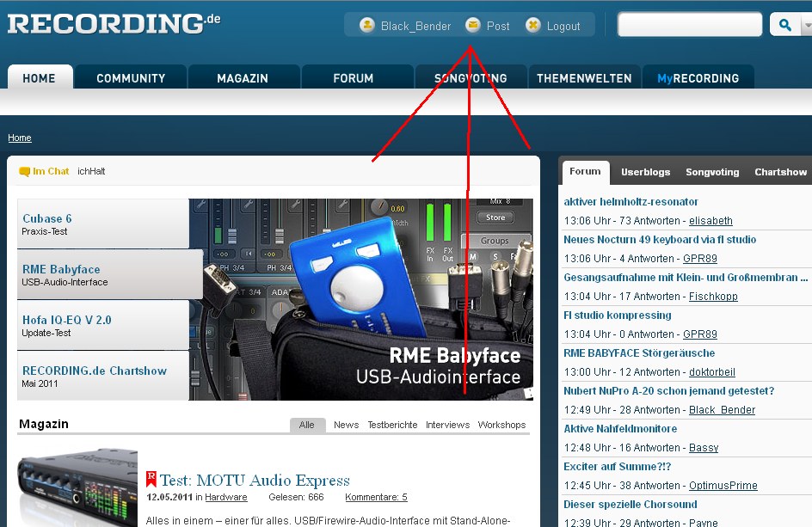Open GPR89 profile on the Nocturn thread
The image size is (812, 527).
tap(700, 259)
